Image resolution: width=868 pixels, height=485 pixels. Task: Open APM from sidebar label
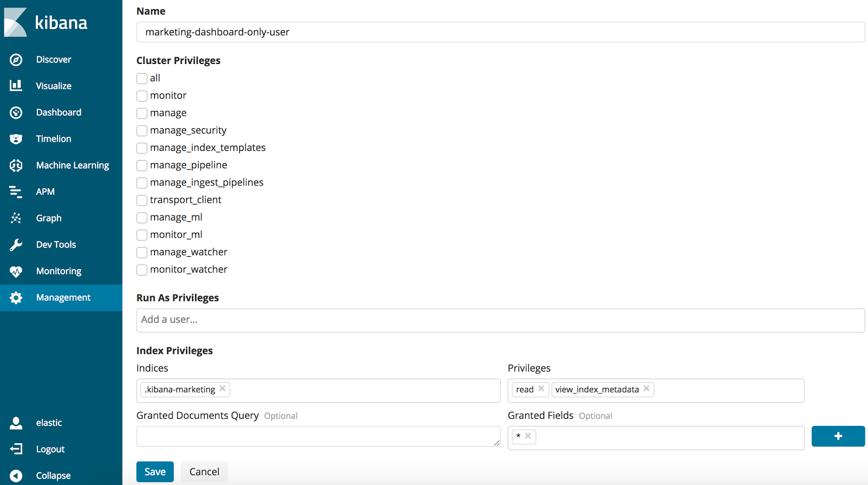(45, 192)
